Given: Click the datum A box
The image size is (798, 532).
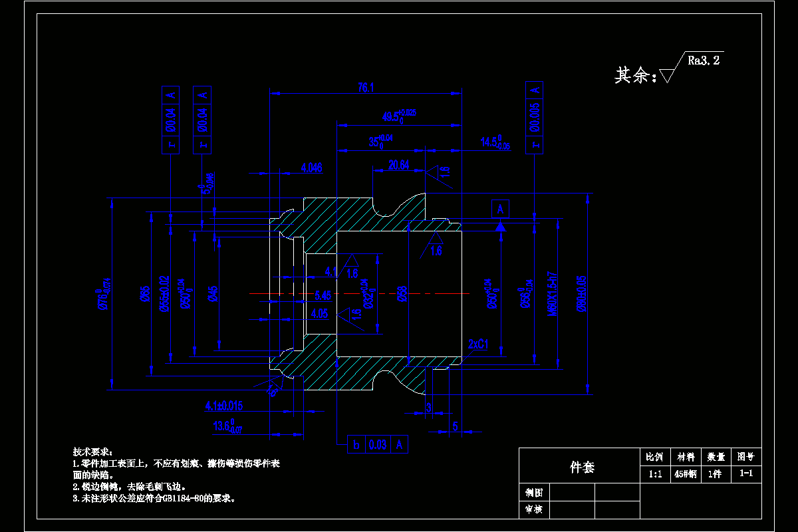Looking at the screenshot, I should click(501, 209).
